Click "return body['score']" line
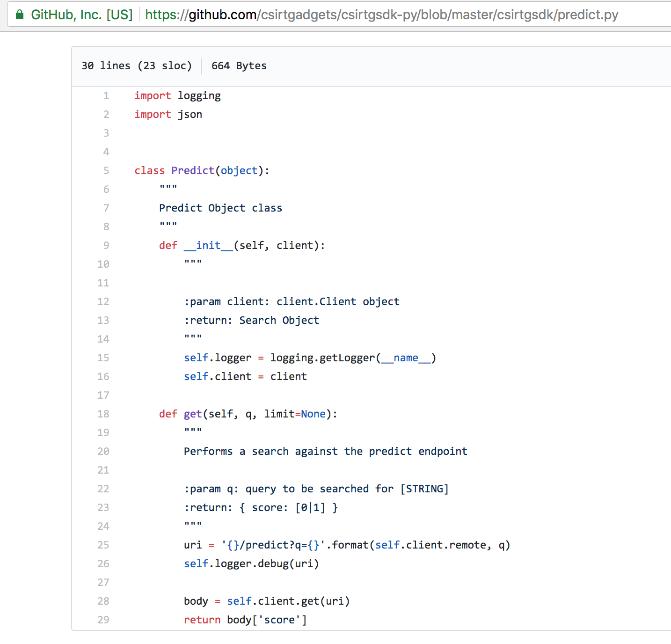Viewport: 671px width, 644px height. tap(245, 620)
